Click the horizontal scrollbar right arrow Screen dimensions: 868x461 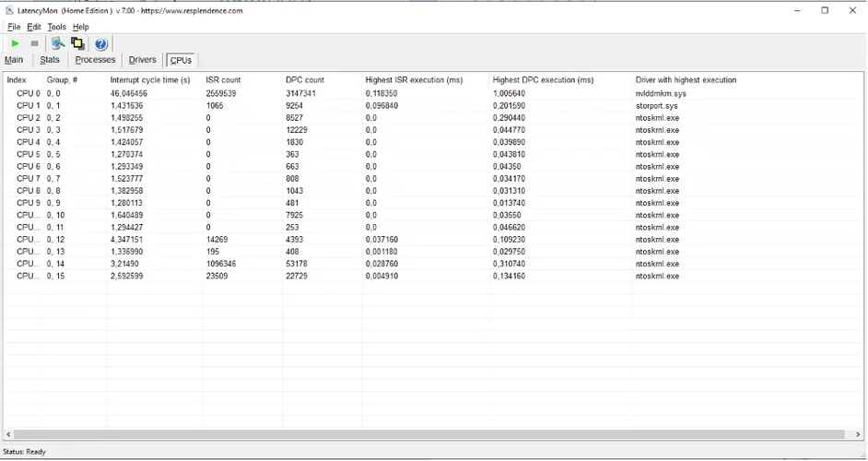[858, 435]
